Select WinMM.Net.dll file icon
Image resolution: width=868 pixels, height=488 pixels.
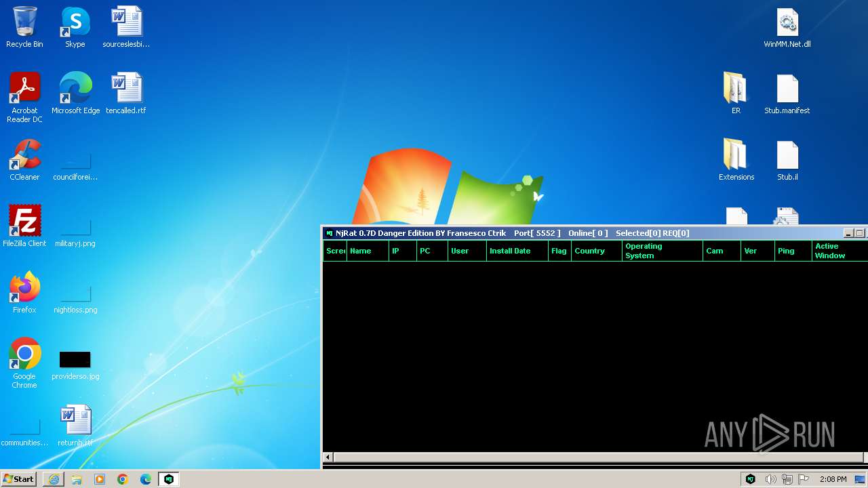point(787,28)
